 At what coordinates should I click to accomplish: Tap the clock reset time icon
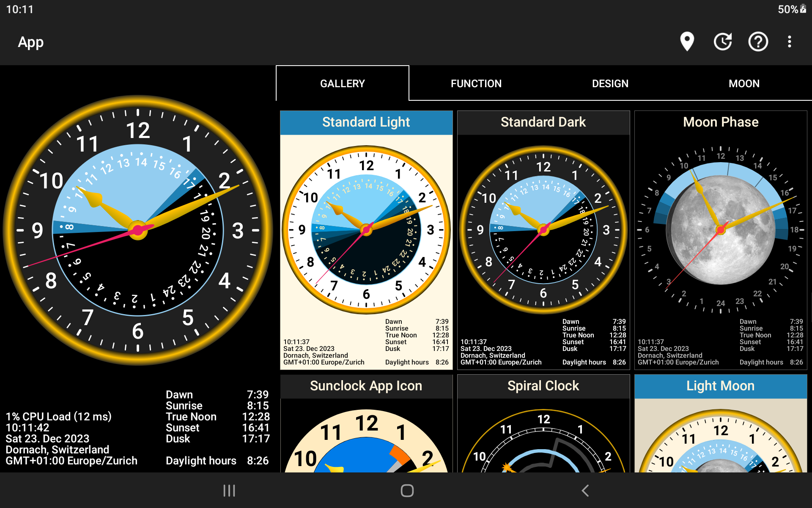click(x=723, y=41)
